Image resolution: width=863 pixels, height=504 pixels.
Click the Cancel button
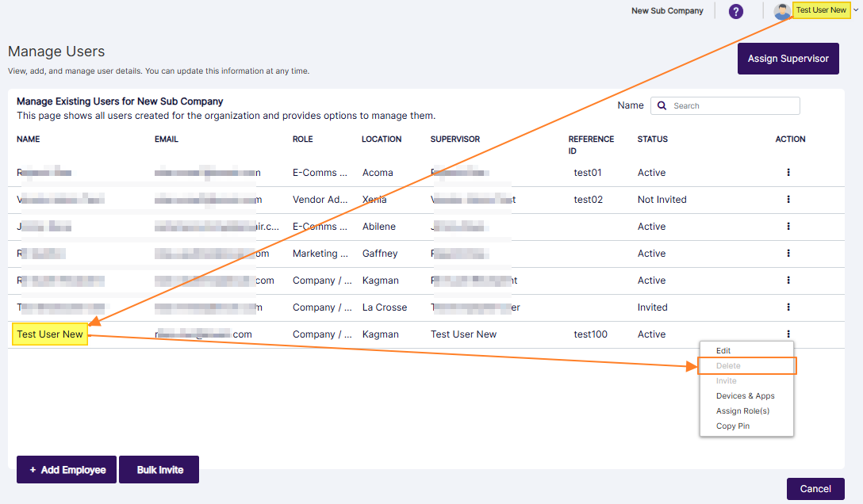[x=815, y=489]
